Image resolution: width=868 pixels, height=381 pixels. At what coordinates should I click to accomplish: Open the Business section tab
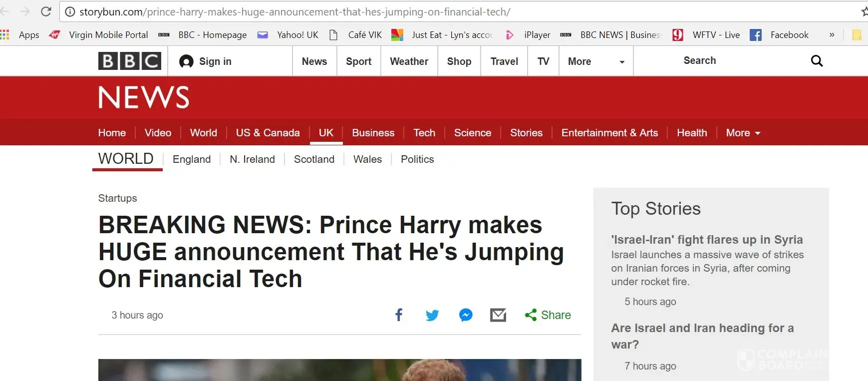(x=373, y=133)
